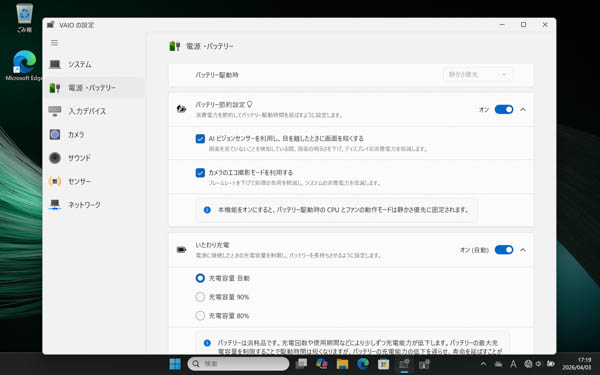Click the battery status tray icon
600x375 pixels.
click(551, 364)
